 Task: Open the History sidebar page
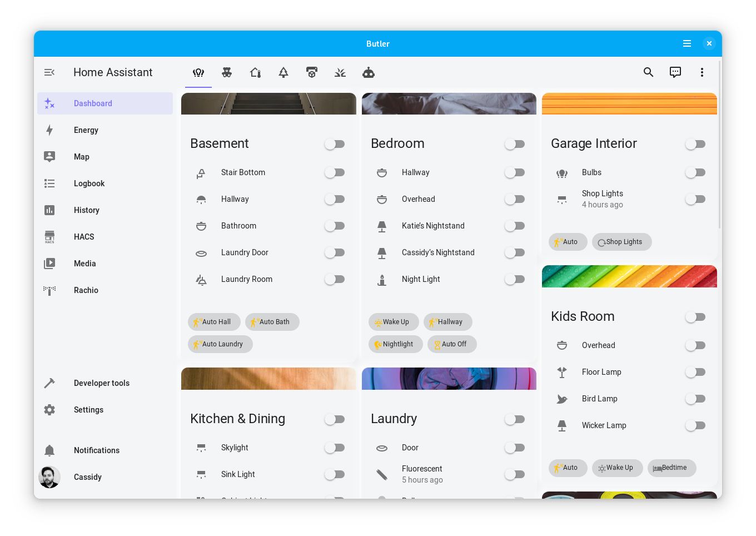(87, 210)
